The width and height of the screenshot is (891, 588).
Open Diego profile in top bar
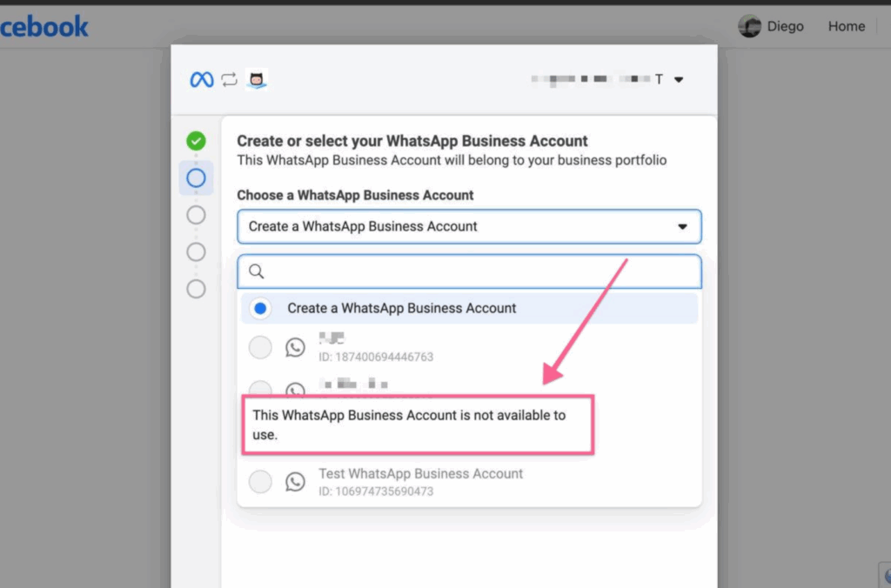(785, 26)
